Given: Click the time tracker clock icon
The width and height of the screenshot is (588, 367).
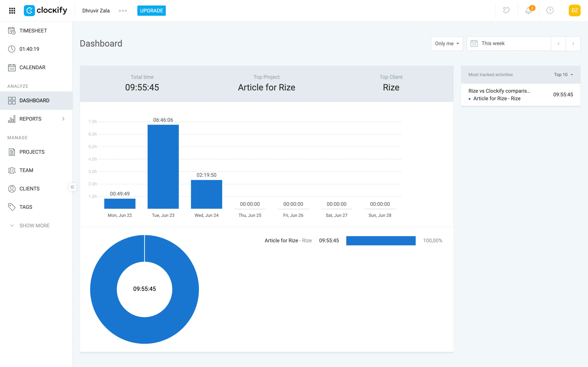Looking at the screenshot, I should 12,49.
